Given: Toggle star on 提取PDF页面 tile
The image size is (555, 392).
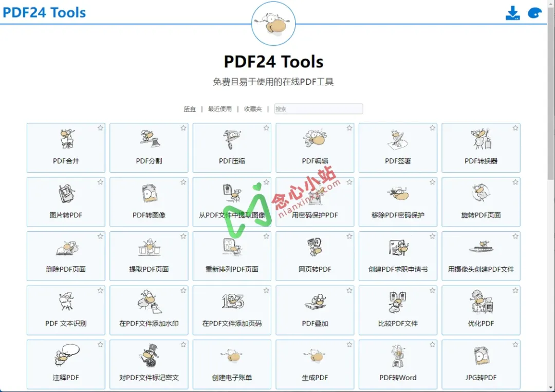Looking at the screenshot, I should click(x=183, y=236).
